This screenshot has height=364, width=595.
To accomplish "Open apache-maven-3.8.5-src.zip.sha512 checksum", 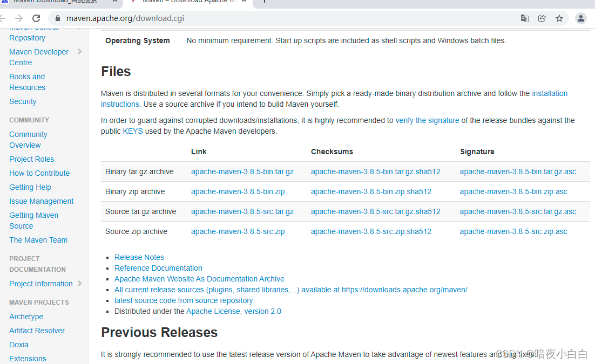I will pyautogui.click(x=371, y=231).
